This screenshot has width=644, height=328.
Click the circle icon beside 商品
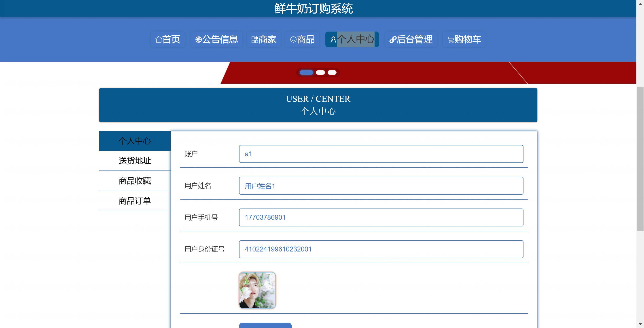[293, 40]
